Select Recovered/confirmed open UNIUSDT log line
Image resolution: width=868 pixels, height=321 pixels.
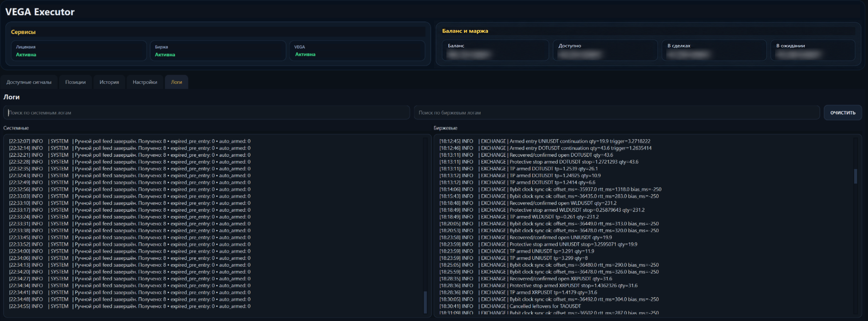pos(525,237)
